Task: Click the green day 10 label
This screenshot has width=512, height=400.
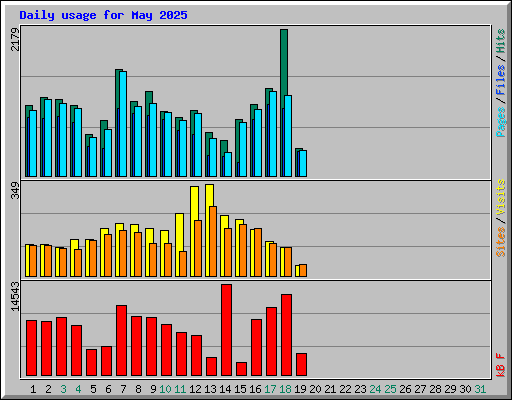Action: 165,389
